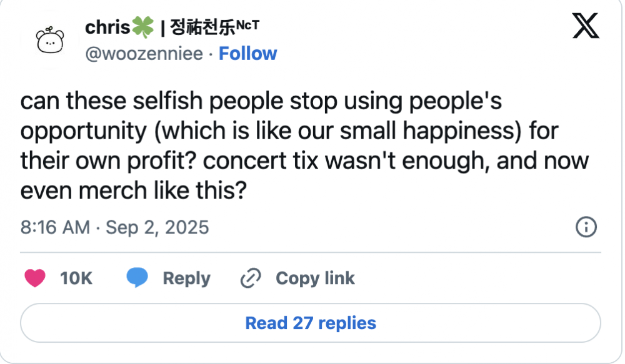View the bear profile avatar
Screen dimensions: 625x364
tap(50, 40)
